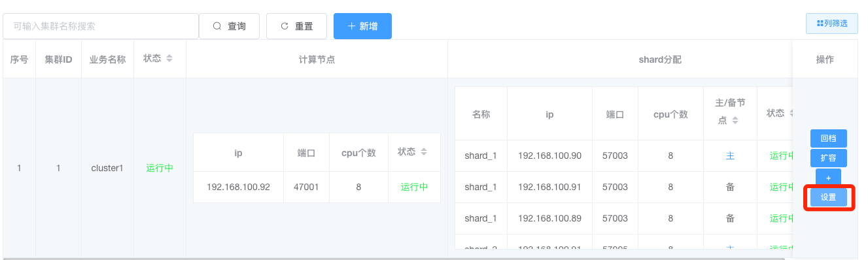Viewport: 868px width, 260px height.
Task: Open the 列筛选 column filter
Action: (x=832, y=24)
